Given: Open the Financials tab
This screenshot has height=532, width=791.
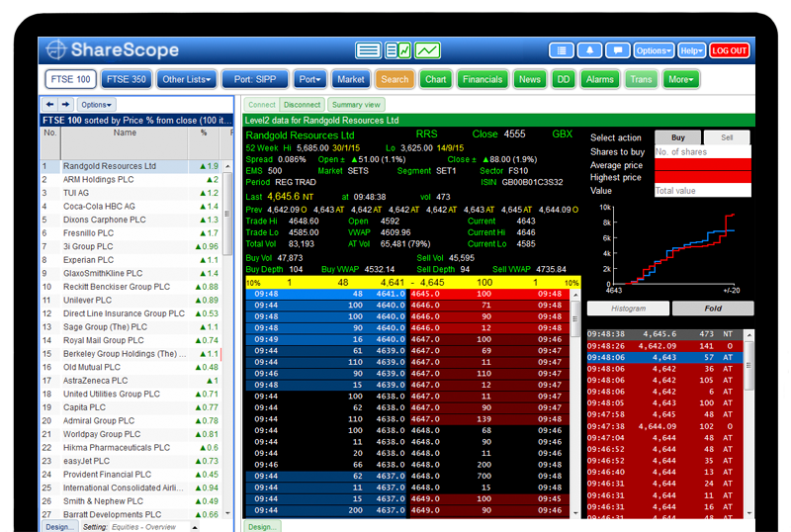Looking at the screenshot, I should tap(483, 79).
